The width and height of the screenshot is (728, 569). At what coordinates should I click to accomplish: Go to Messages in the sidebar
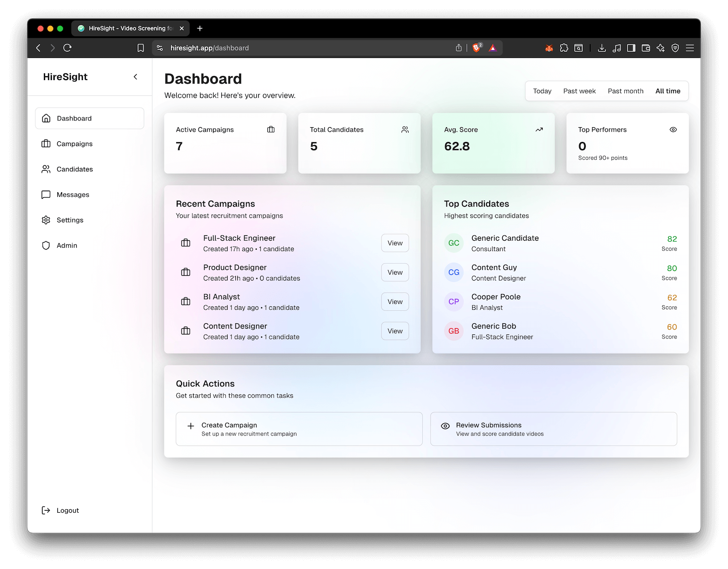click(x=73, y=195)
